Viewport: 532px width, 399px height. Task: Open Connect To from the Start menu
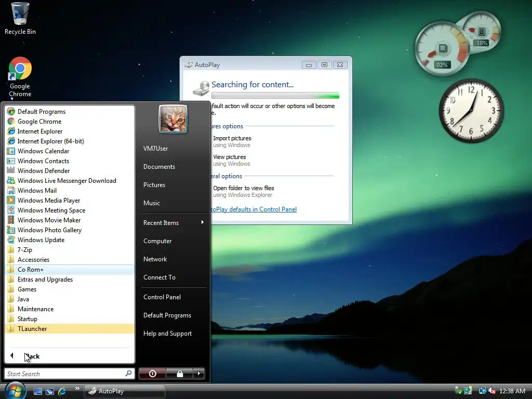[x=173, y=277]
